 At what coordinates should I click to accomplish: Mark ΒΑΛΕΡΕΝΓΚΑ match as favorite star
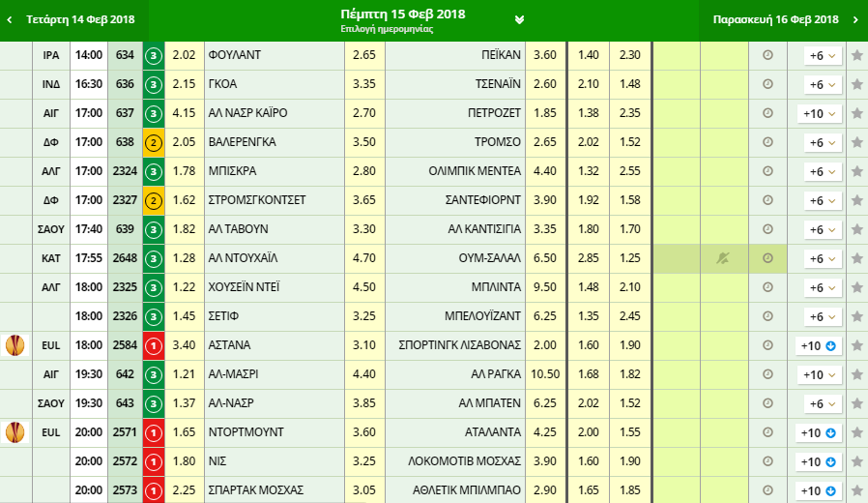pyautogui.click(x=856, y=143)
